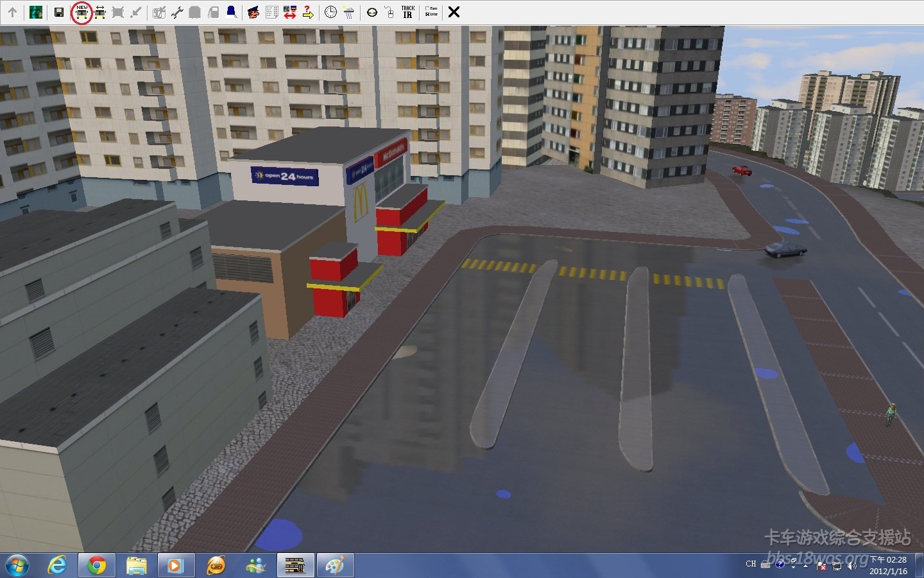Open the weather rain cloud icon

pyautogui.click(x=348, y=12)
